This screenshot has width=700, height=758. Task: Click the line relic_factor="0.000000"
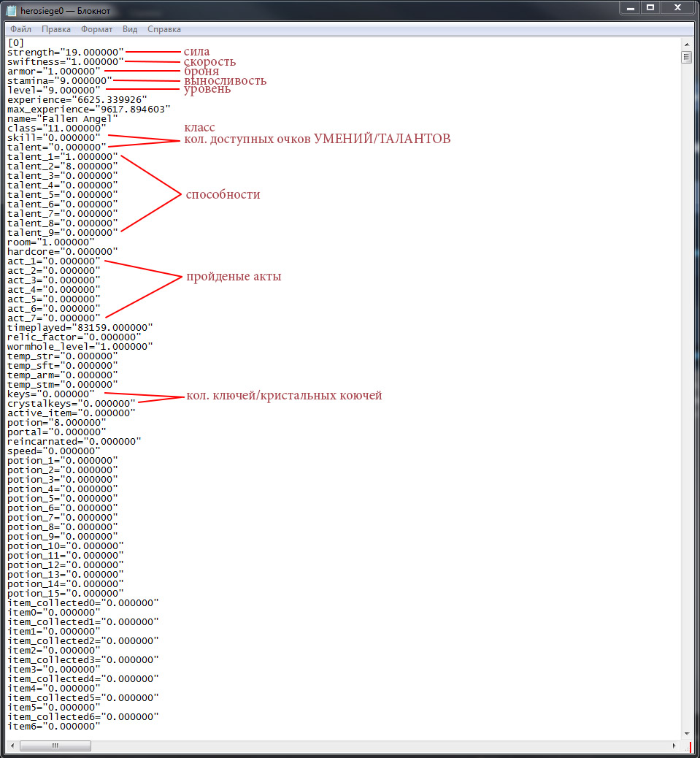click(74, 337)
